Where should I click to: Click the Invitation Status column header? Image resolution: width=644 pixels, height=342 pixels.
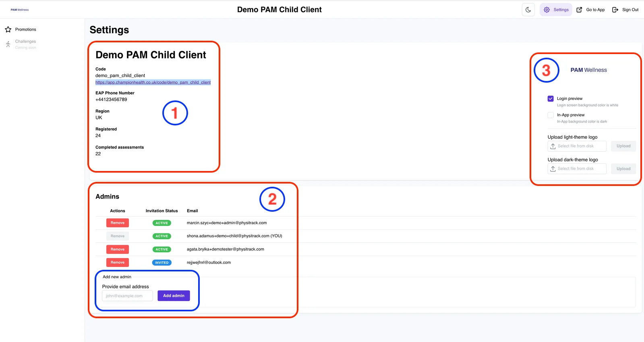[162, 211]
